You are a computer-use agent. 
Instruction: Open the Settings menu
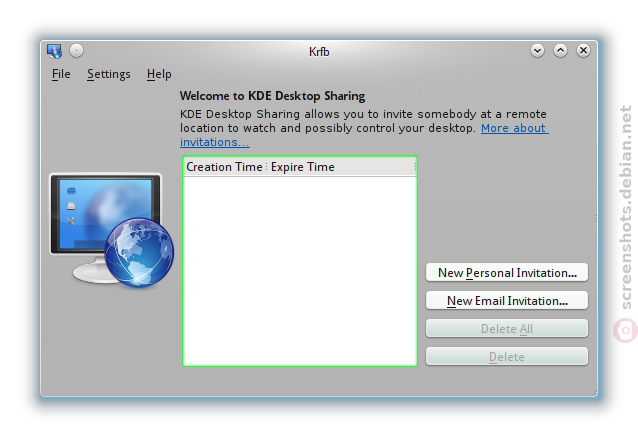[109, 74]
